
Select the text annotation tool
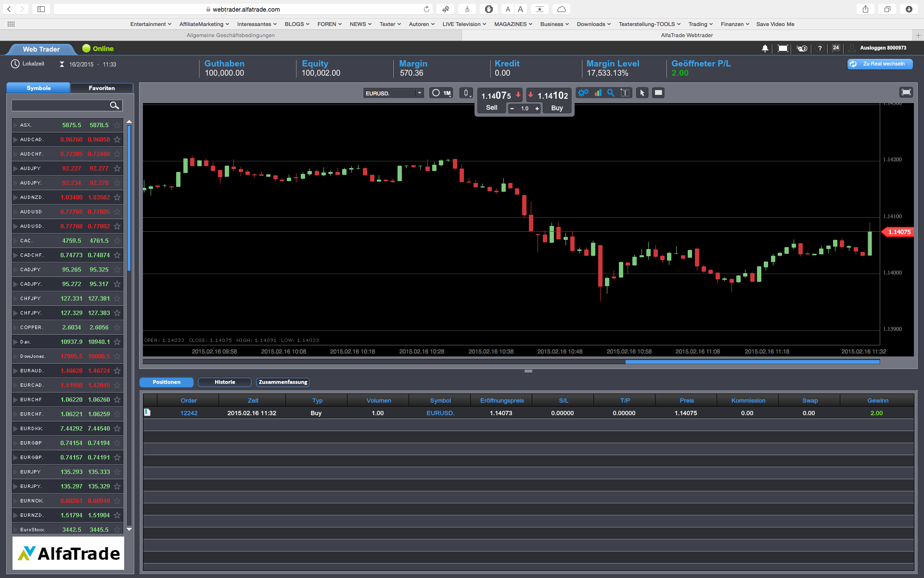tap(625, 93)
